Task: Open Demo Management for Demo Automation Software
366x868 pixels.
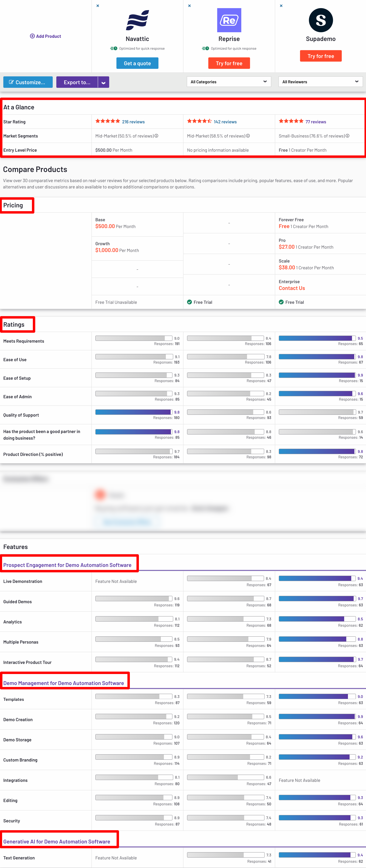Action: [64, 683]
